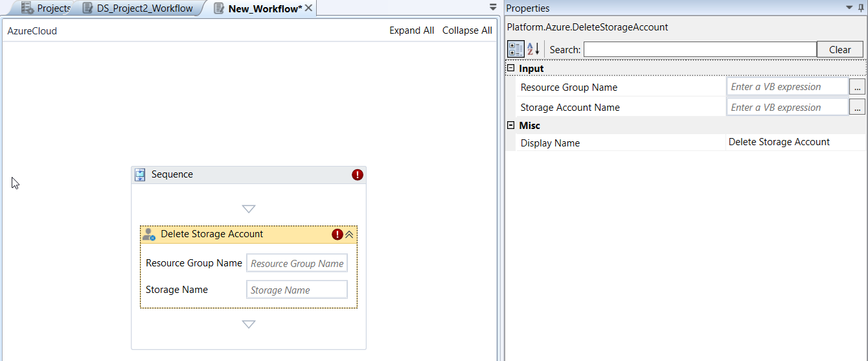Click Expand All in designer
This screenshot has height=361, width=868.
411,30
